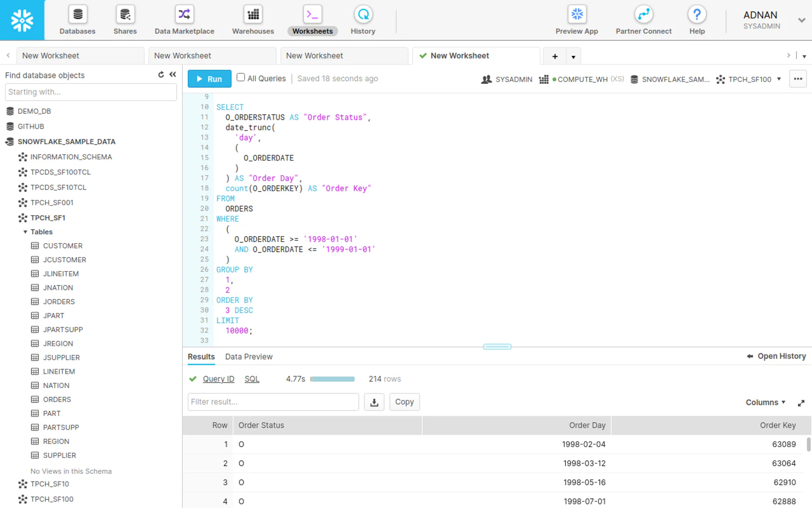Switch to the Data Preview tab
812x508 pixels.
pyautogui.click(x=249, y=357)
